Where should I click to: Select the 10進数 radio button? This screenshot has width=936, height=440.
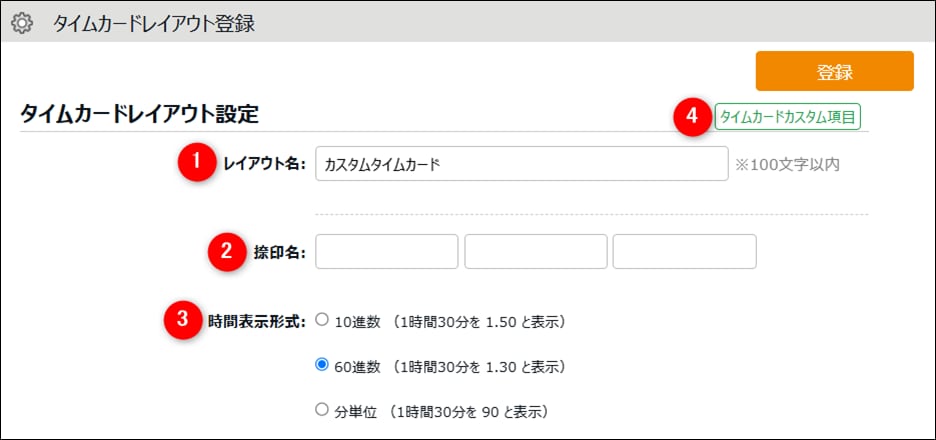tap(322, 321)
